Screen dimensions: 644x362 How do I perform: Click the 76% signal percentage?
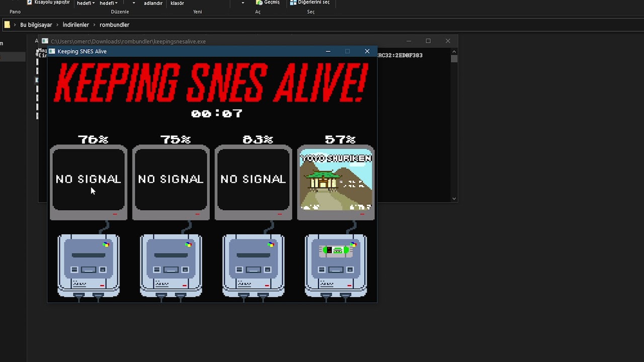[x=93, y=139]
